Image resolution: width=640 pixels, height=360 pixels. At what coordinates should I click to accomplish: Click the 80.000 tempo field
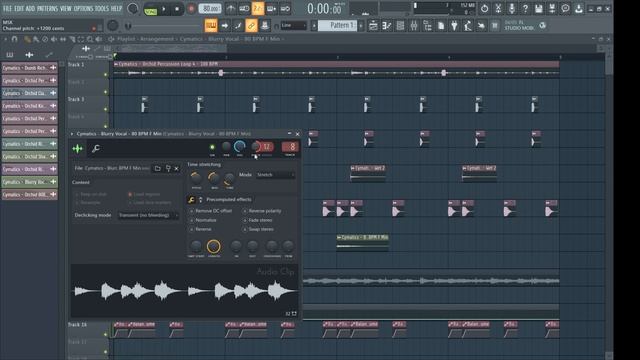[210, 9]
